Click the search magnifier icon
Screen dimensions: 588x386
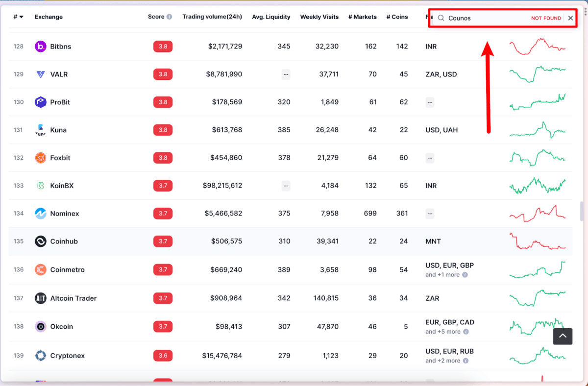[x=441, y=18]
